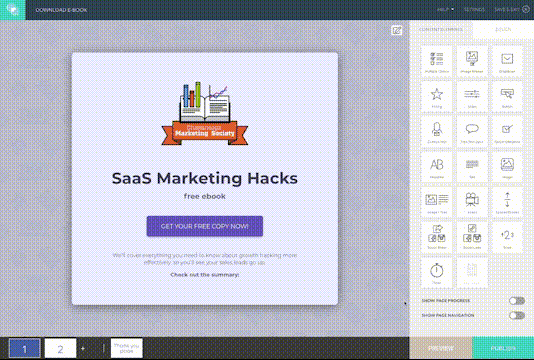Image resolution: width=534 pixels, height=360 pixels.
Task: Select the SaaS Marketing Hacks headline
Action: (205, 178)
